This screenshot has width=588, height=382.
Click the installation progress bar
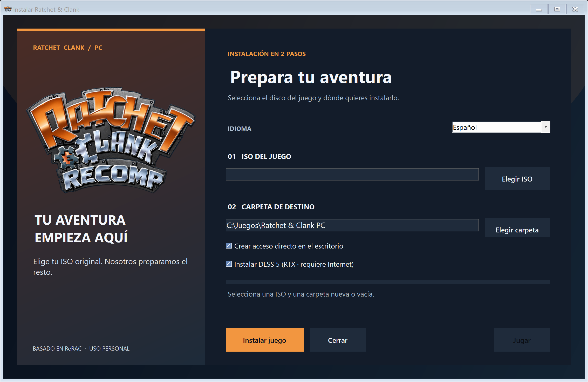388,282
